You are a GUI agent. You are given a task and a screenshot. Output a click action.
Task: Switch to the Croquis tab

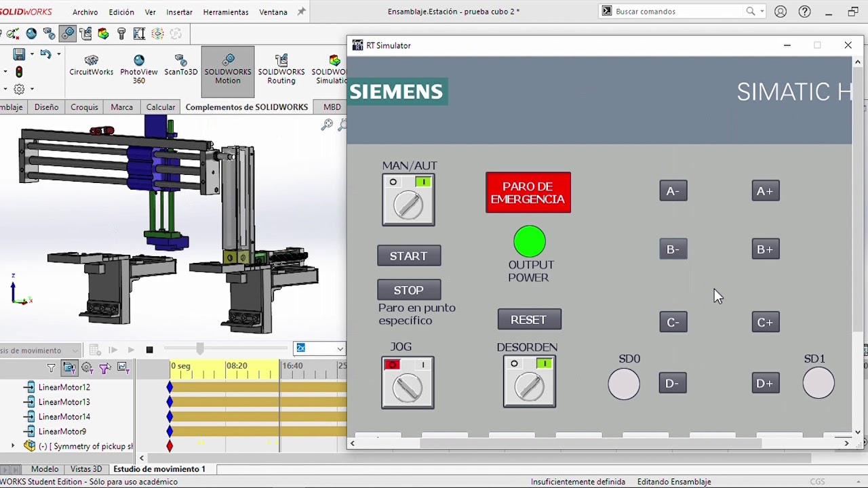84,107
